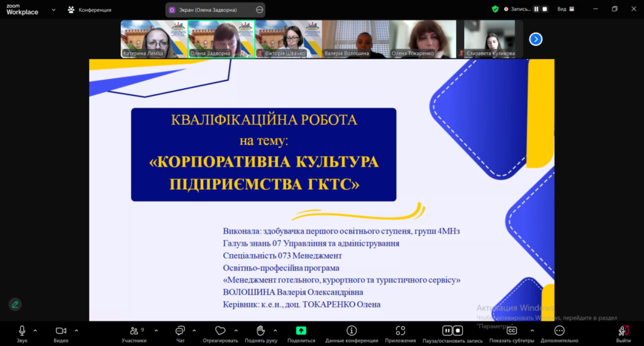The width and height of the screenshot is (644, 346).
Task: Click the green encryption shield icon
Action: tap(496, 9)
